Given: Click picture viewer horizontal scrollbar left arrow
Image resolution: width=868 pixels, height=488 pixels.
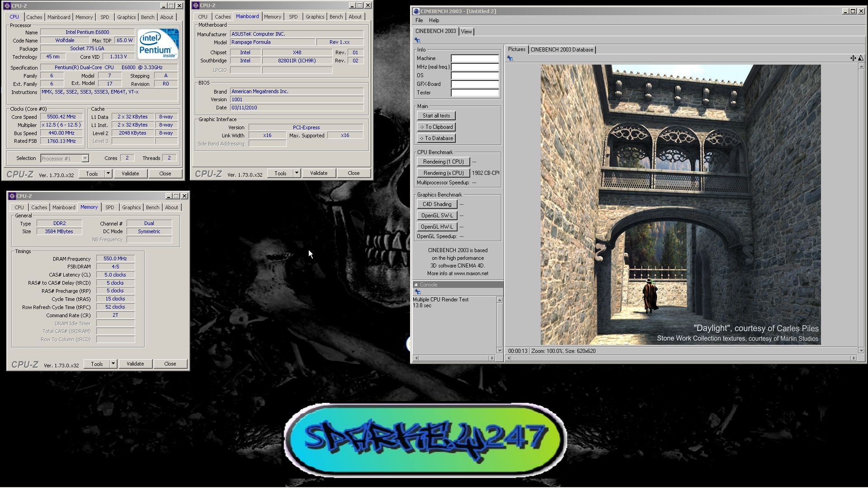Looking at the screenshot, I should pos(509,358).
